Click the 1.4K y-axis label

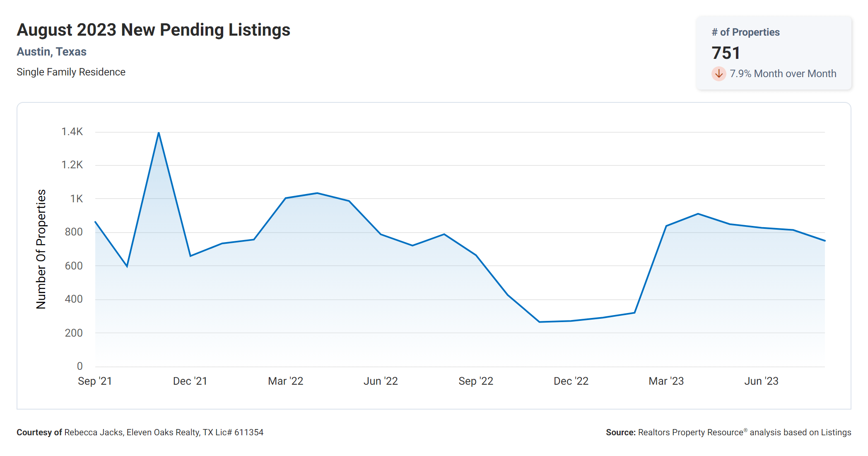(x=72, y=132)
